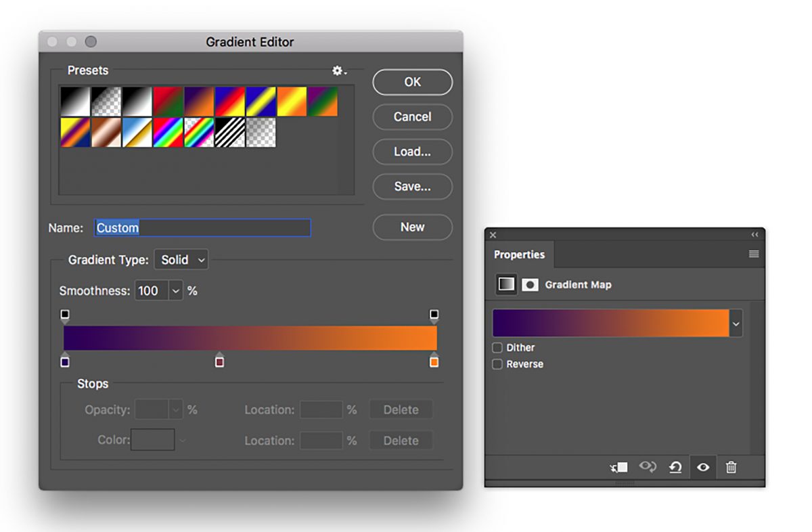Open the presets gear menu in Gradient Editor

(336, 70)
